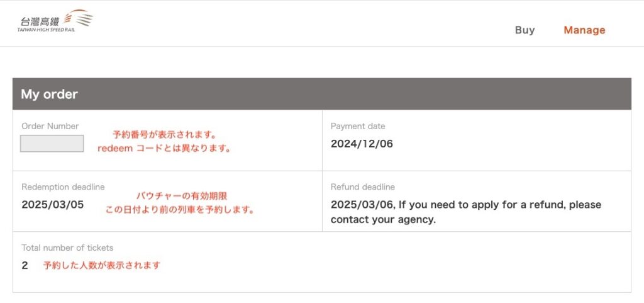Click the red voucher validity note
The width and height of the screenshot is (644, 303).
pos(182,196)
